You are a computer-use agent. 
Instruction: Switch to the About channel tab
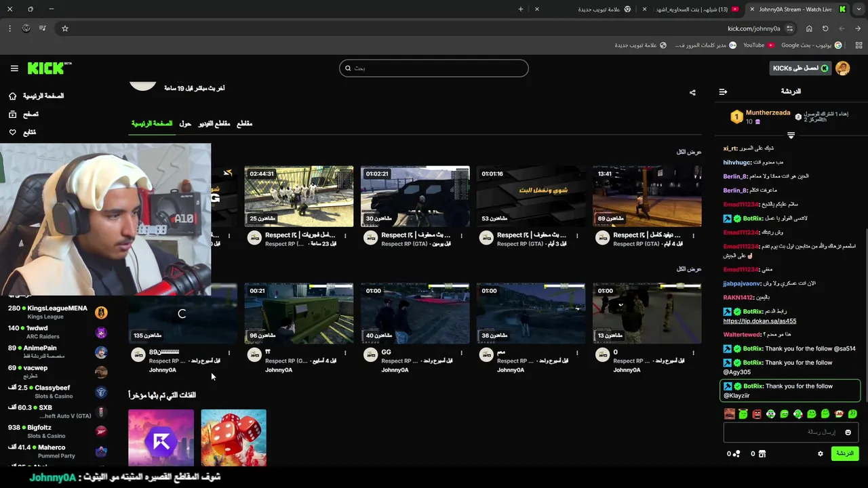pyautogui.click(x=185, y=123)
